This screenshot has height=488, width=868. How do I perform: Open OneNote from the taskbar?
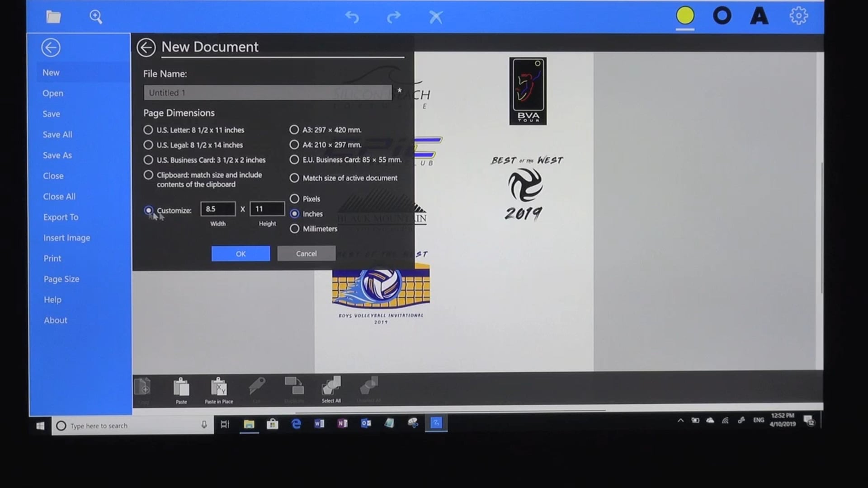342,423
